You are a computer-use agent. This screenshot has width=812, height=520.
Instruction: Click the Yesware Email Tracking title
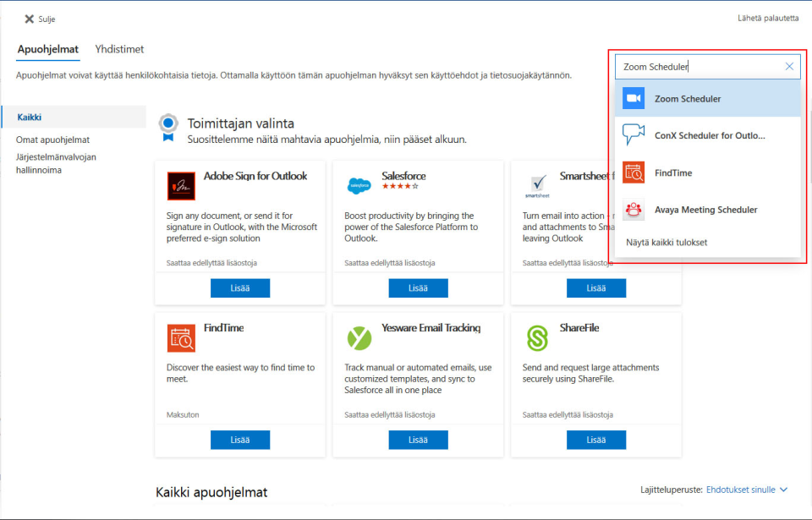tap(431, 328)
